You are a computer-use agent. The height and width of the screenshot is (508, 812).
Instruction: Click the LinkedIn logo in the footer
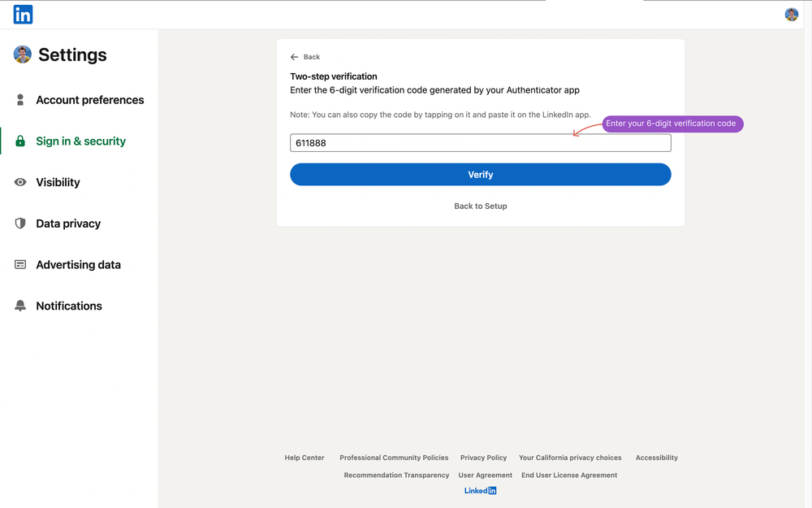(x=480, y=490)
